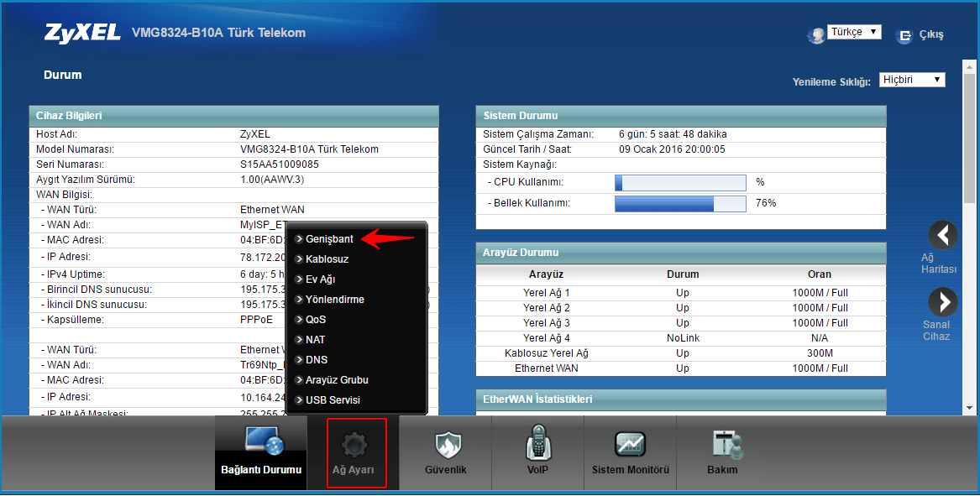The width and height of the screenshot is (980, 496).
Task: Open the Türkçe language dropdown
Action: tap(854, 32)
